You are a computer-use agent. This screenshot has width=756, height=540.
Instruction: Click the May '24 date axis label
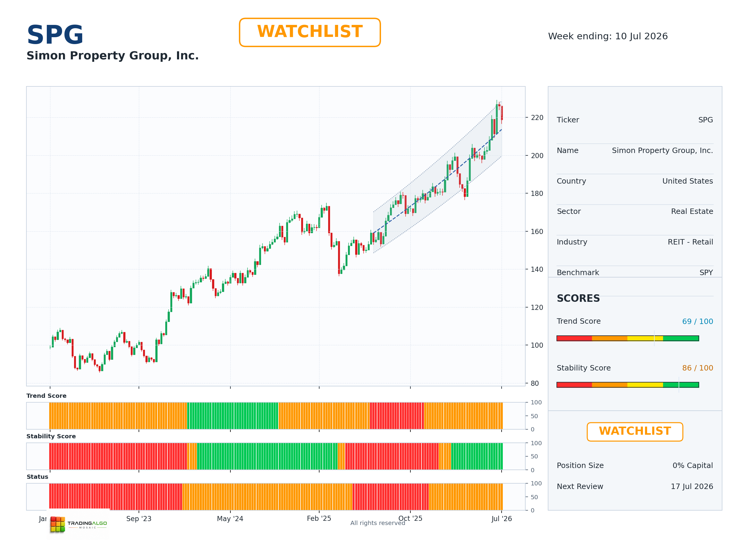[230, 519]
